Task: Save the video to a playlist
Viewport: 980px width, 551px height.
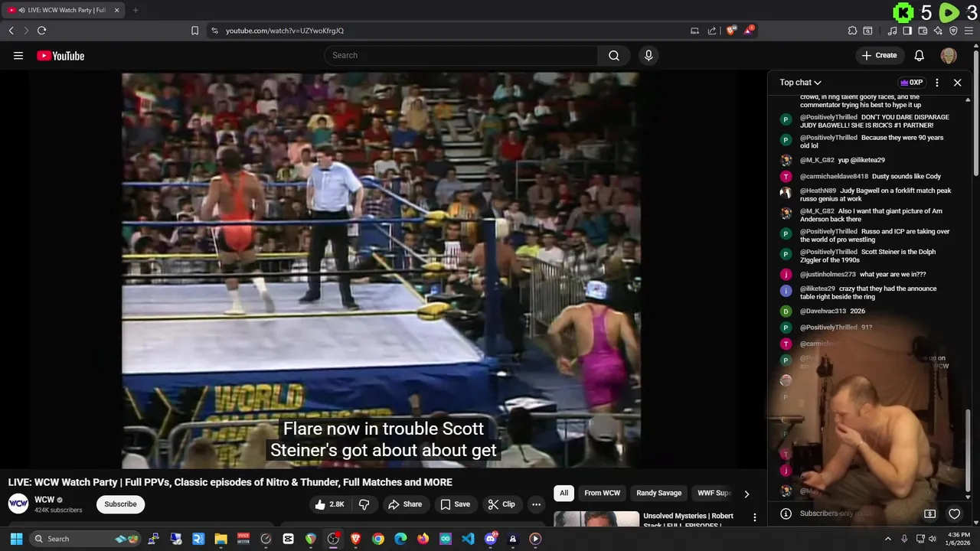Action: coord(455,504)
